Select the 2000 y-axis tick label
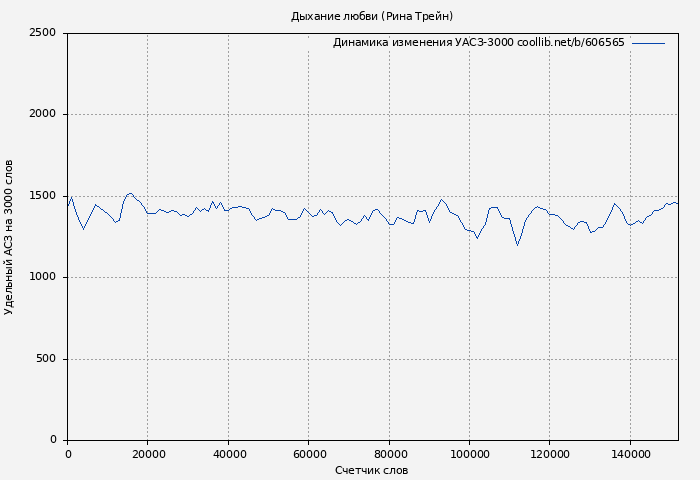This screenshot has width=700, height=480. [x=42, y=114]
